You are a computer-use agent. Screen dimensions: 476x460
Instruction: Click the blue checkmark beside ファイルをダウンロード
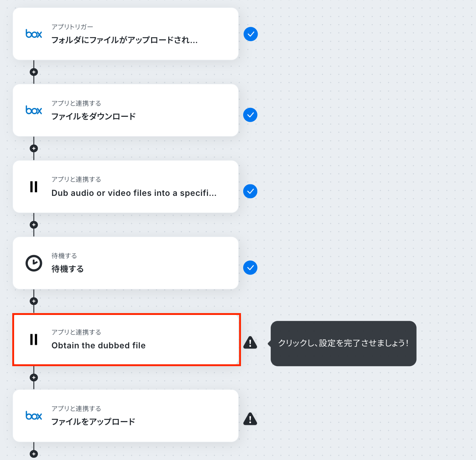point(250,115)
